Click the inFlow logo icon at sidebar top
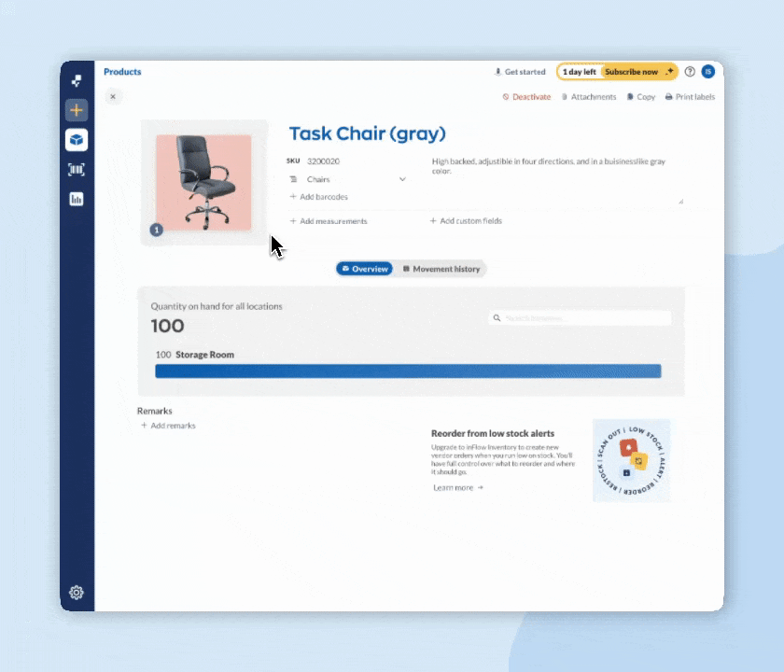 click(77, 80)
